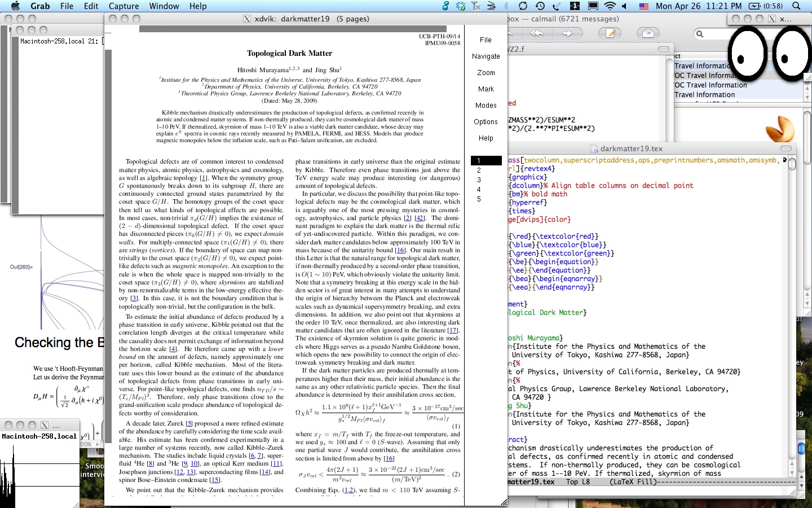812x508 pixels.
Task: Click '(LaTeX Fill)' in the Emacs mode line
Action: tap(633, 482)
